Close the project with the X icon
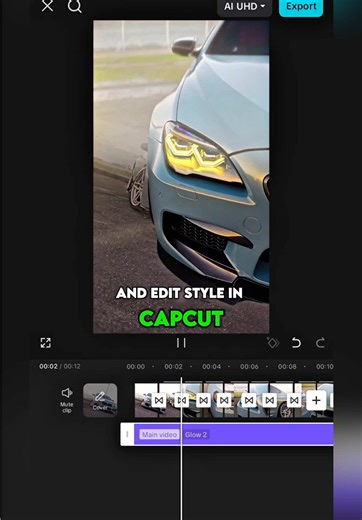This screenshot has width=362, height=520. pyautogui.click(x=47, y=6)
